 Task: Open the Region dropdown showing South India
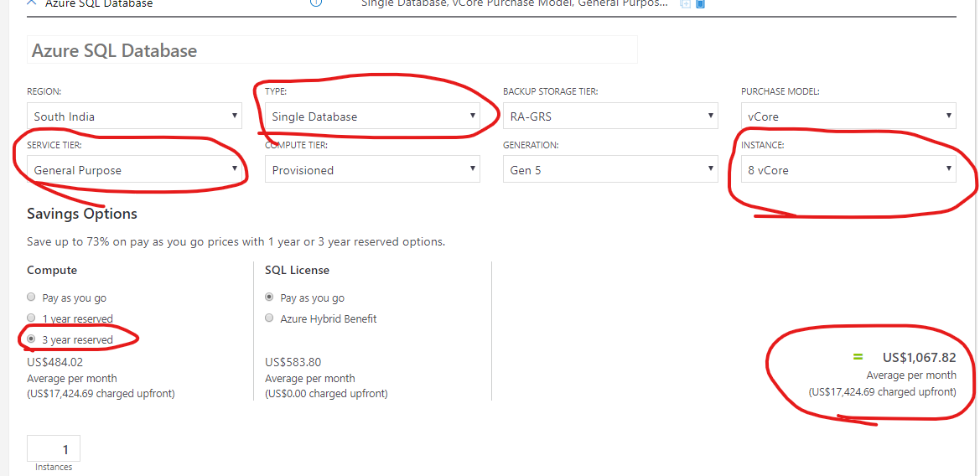(x=134, y=116)
